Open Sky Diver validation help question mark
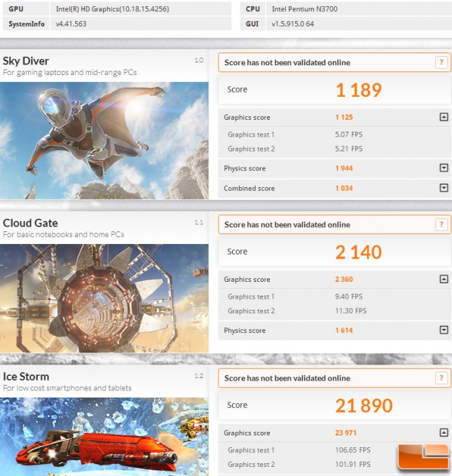The image size is (452, 476). point(441,62)
